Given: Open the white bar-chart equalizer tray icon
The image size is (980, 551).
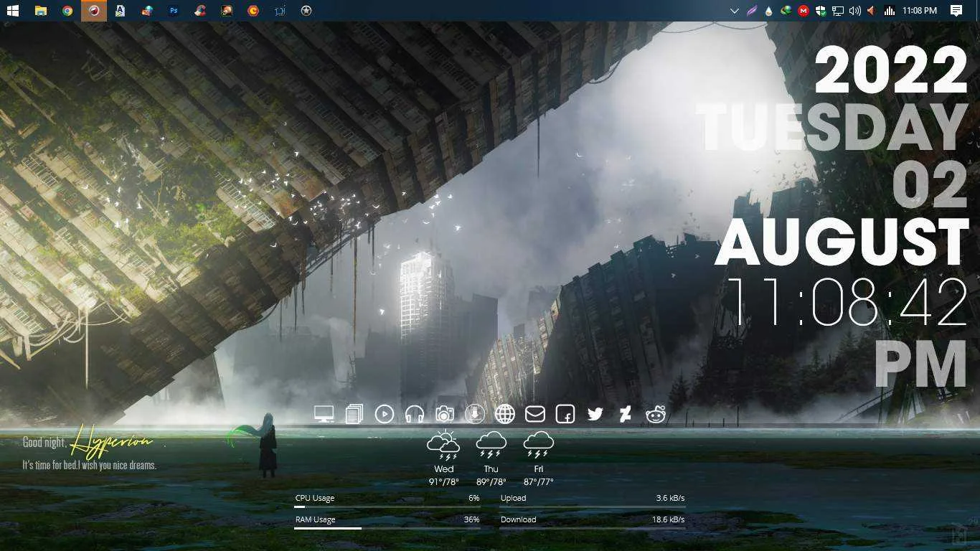Looking at the screenshot, I should (x=890, y=11).
